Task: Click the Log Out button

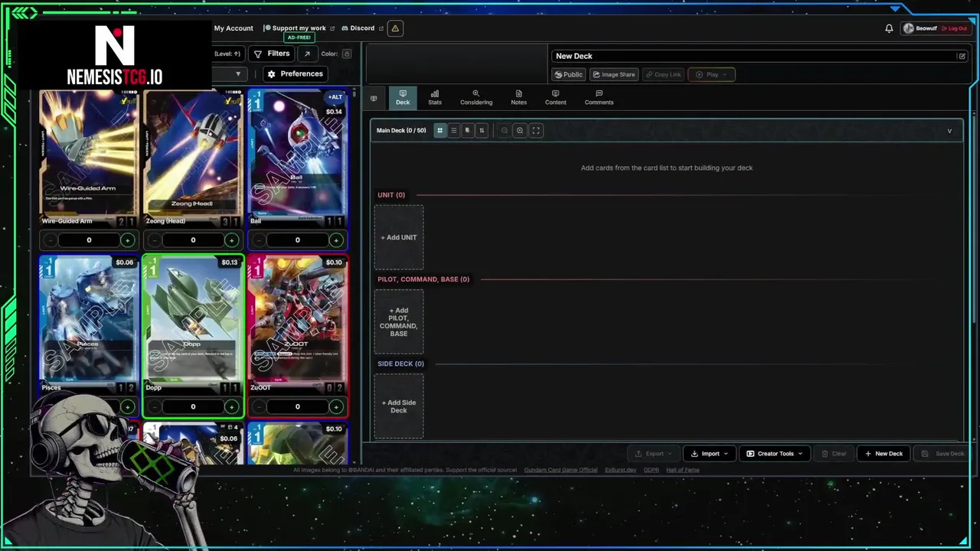Action: (x=954, y=28)
